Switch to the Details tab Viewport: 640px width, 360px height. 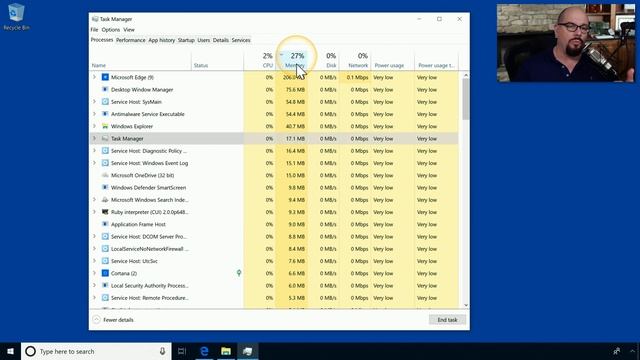pyautogui.click(x=220, y=40)
